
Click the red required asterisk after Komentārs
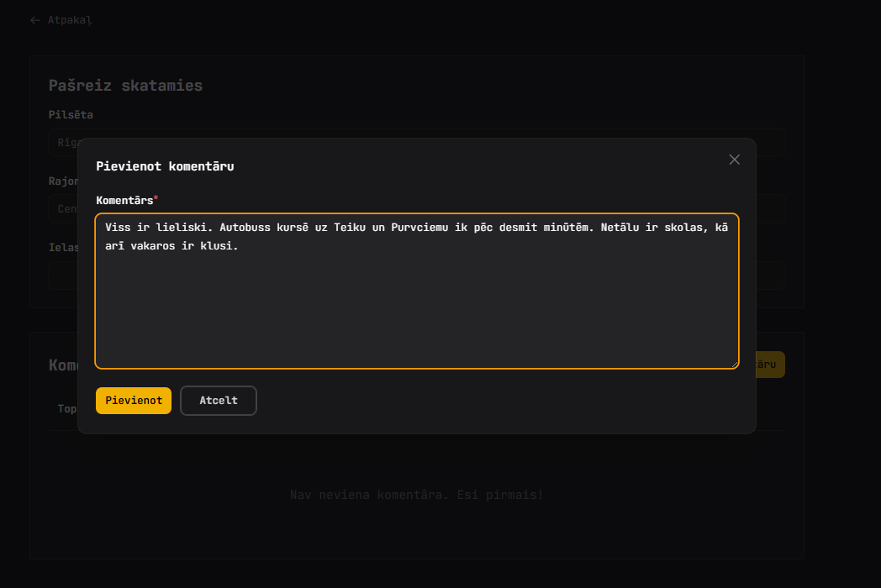[x=156, y=199]
